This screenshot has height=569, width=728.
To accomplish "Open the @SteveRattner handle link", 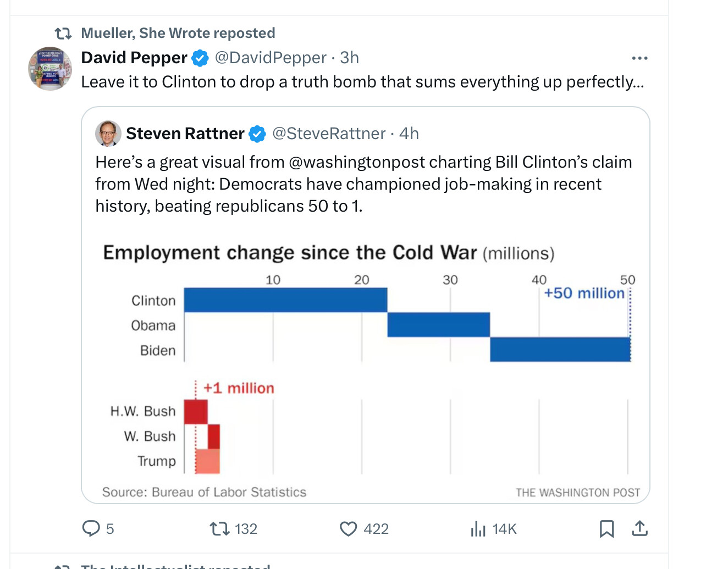I will point(329,134).
